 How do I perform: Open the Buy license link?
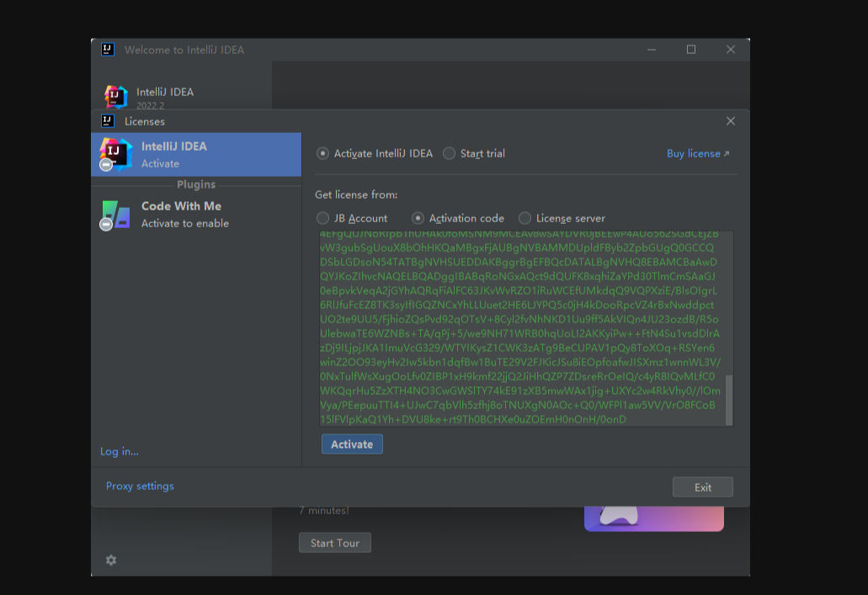[x=697, y=153]
